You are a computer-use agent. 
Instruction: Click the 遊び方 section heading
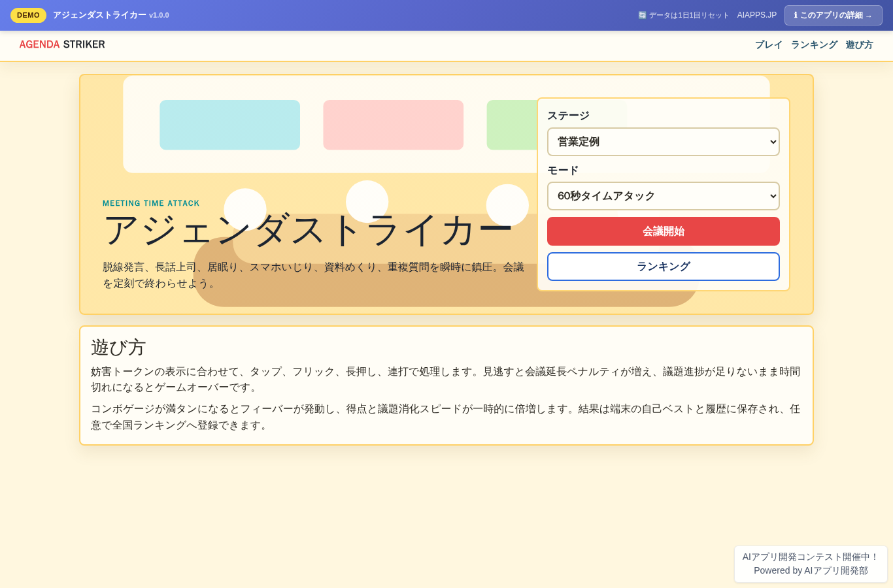pyautogui.click(x=118, y=347)
